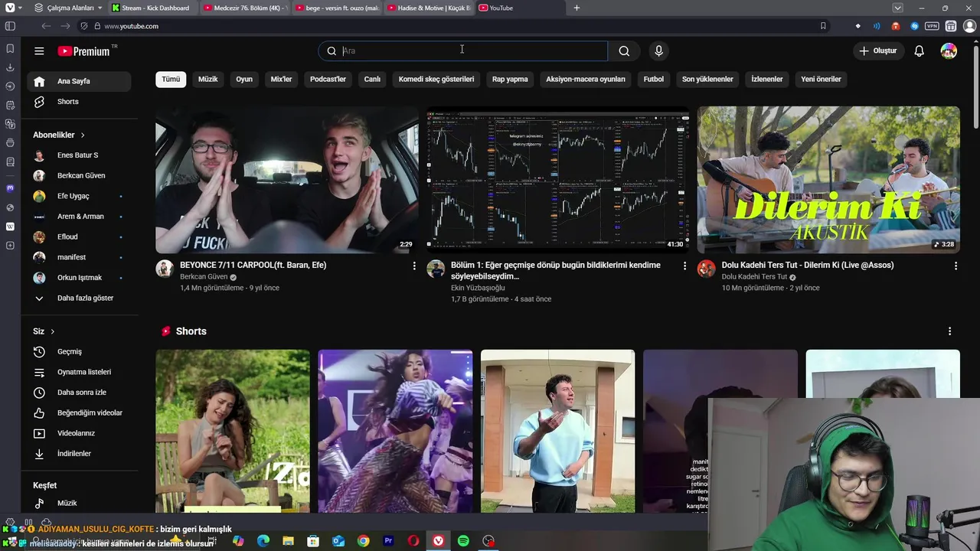Play the Short with man in blue sweater
Viewport: 980px width, 551px height.
coord(557,431)
